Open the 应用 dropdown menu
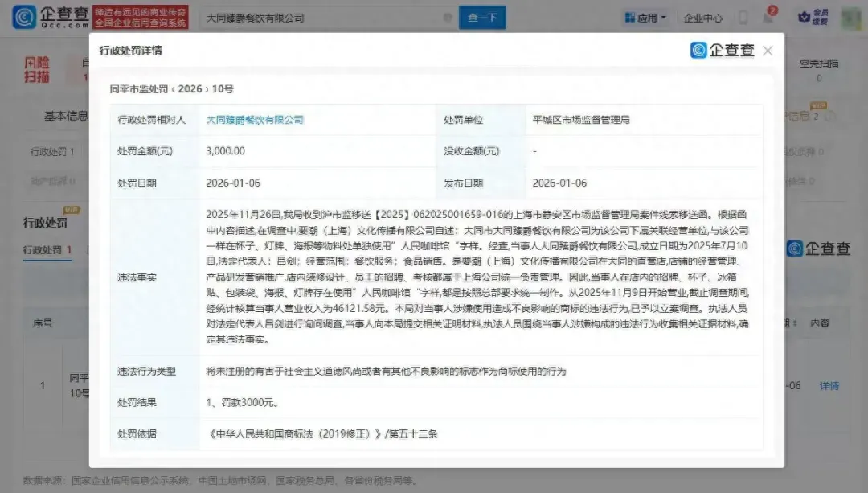This screenshot has width=868, height=493. (x=645, y=18)
